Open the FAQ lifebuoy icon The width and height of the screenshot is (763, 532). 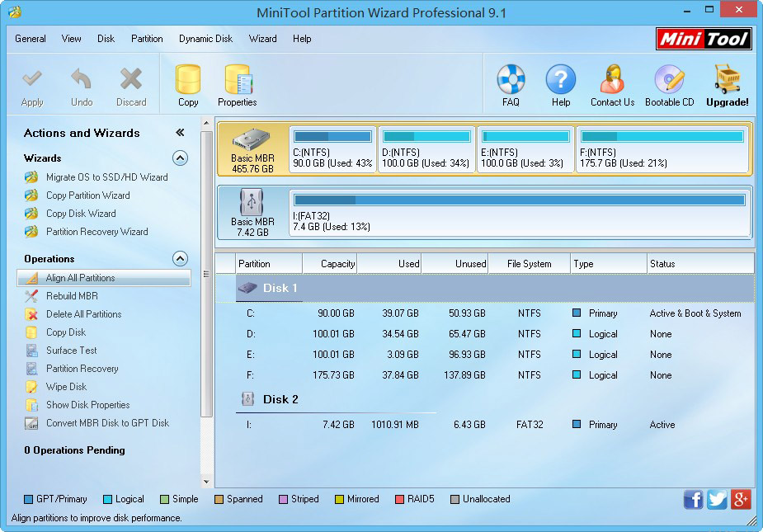click(511, 81)
